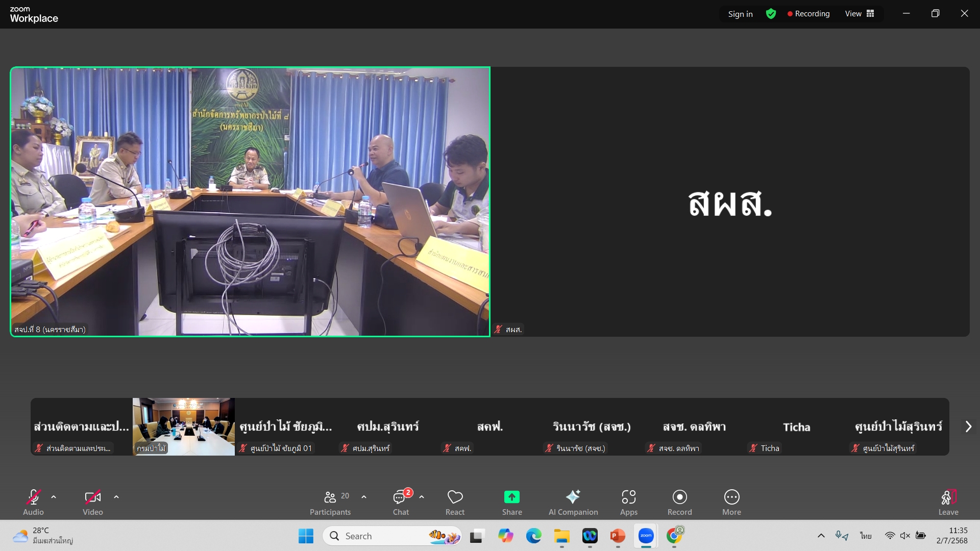The width and height of the screenshot is (980, 551).
Task: Select the สจช. ดลทิพา participant tile
Action: point(694,427)
